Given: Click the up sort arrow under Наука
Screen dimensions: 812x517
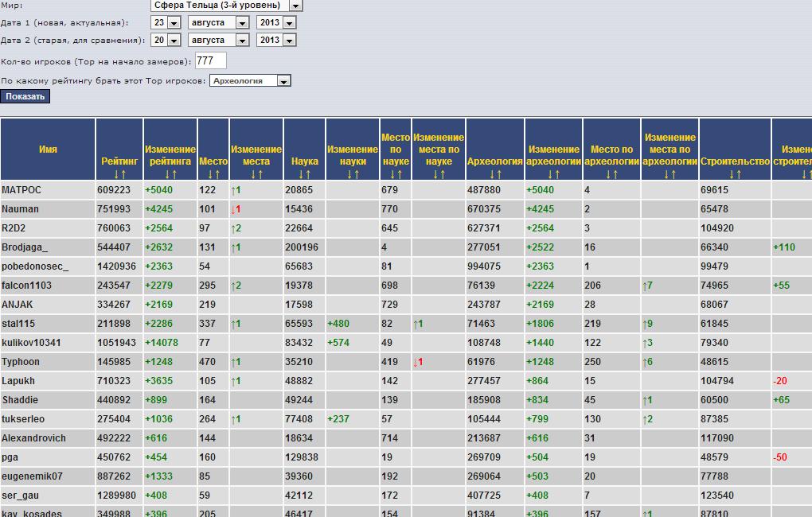Looking at the screenshot, I should pyautogui.click(x=308, y=174).
